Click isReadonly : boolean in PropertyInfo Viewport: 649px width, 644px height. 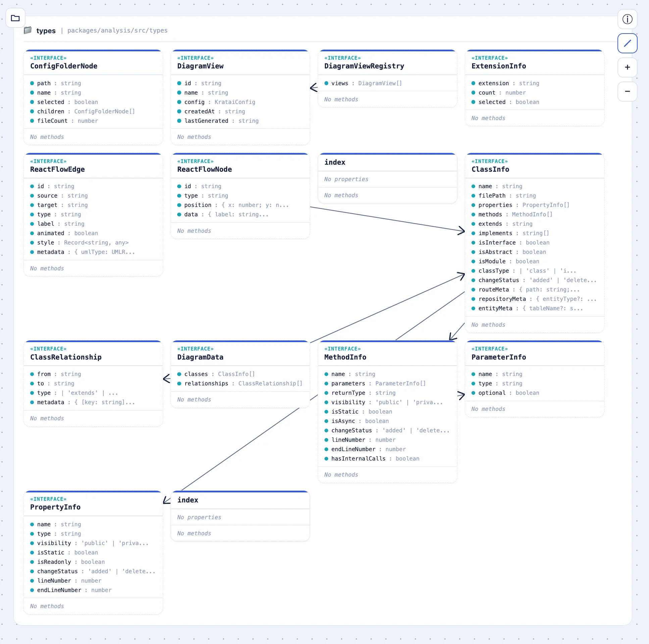click(67, 562)
